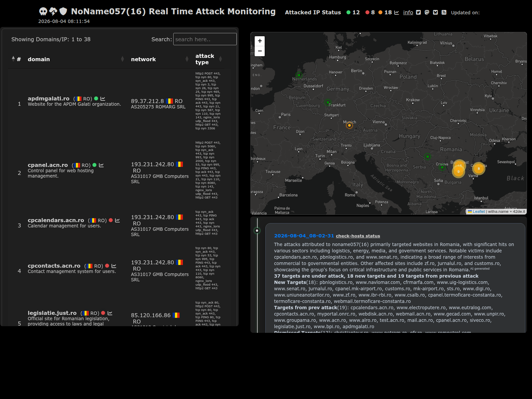
Task: Focus the domain search field
Action: [x=205, y=39]
